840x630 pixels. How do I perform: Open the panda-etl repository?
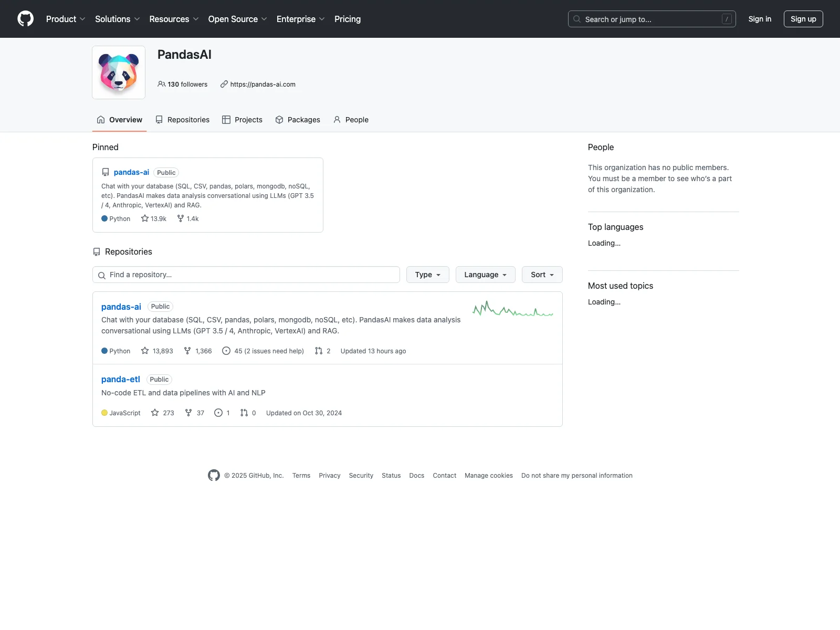coord(121,379)
